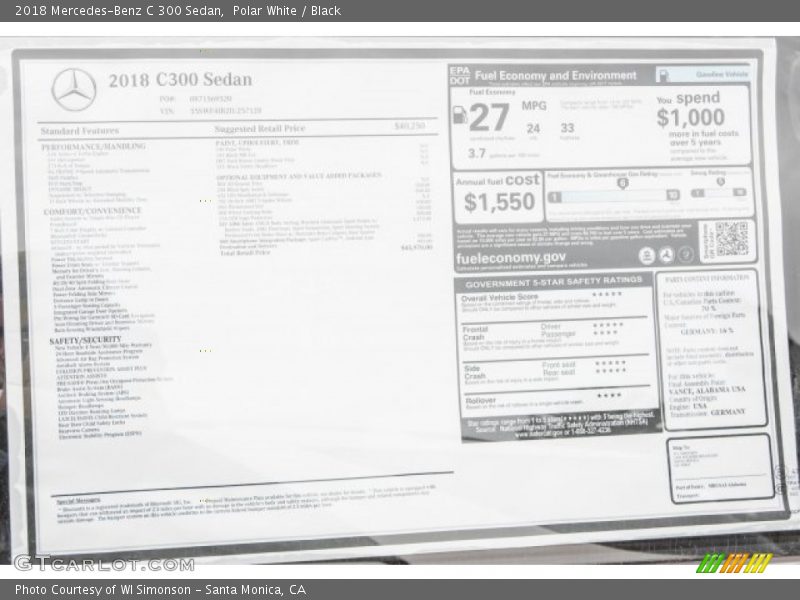Click the '2018 C300 Sedan' sticker heading
The image size is (800, 600).
pyautogui.click(x=180, y=80)
